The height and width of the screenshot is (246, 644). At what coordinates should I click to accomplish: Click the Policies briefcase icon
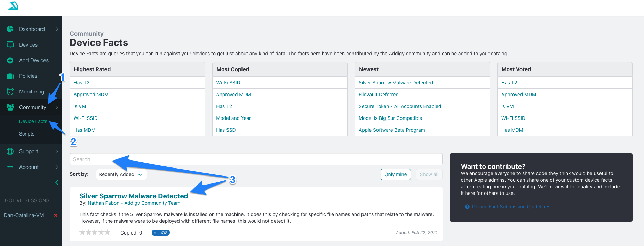coord(10,76)
